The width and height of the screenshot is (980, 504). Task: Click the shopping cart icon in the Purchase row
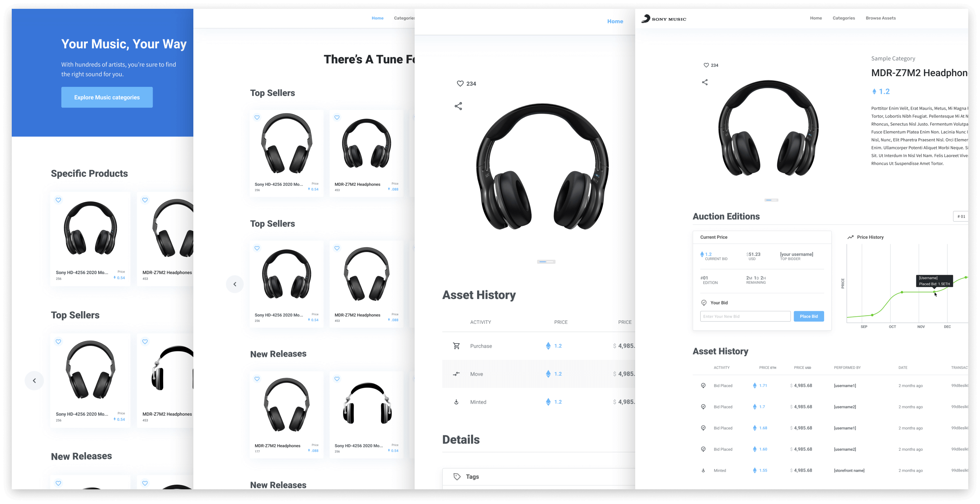(456, 346)
